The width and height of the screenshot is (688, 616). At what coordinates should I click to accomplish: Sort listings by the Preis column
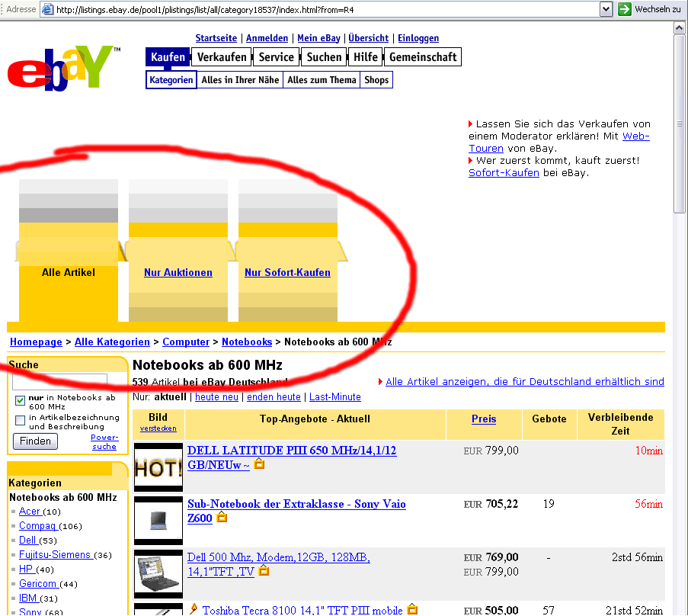[484, 419]
